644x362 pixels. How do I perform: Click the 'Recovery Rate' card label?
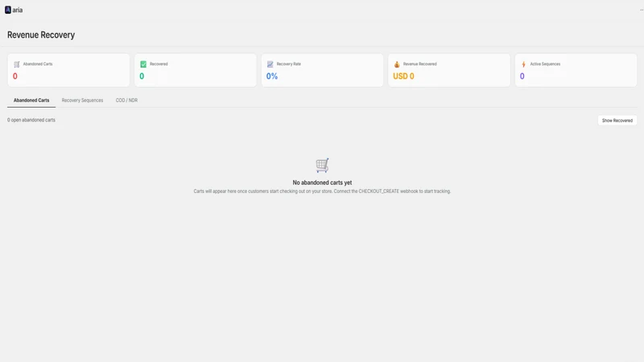pyautogui.click(x=289, y=64)
